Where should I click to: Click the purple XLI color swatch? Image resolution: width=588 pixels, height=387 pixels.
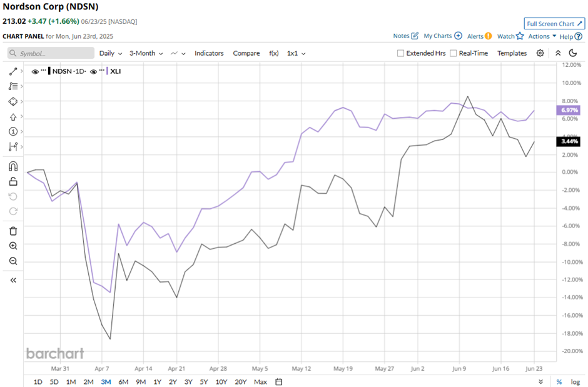[x=107, y=72]
